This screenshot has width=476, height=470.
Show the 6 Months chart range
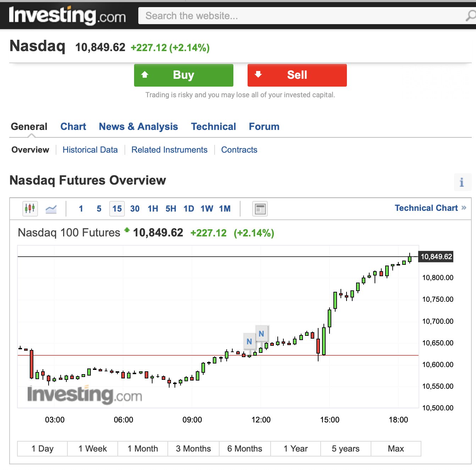245,449
